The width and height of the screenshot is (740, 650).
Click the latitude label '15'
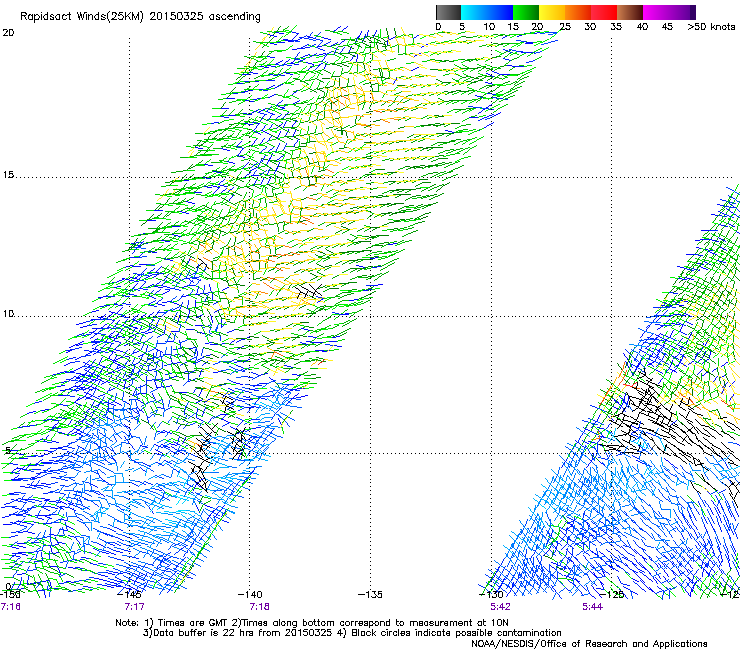pos(8,175)
